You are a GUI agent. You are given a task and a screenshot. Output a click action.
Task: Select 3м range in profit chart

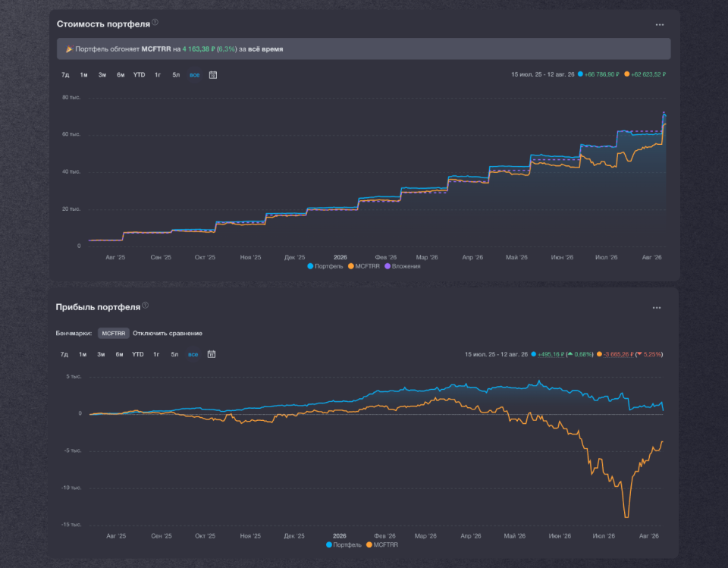[101, 354]
